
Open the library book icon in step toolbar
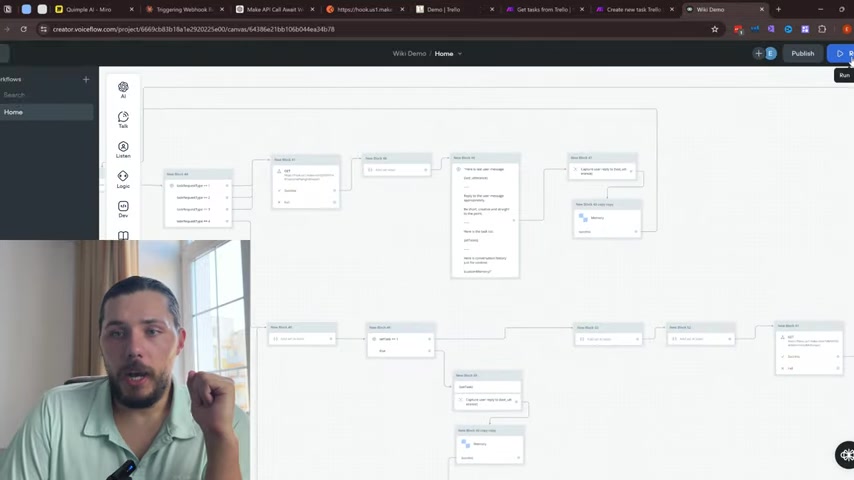tap(123, 235)
